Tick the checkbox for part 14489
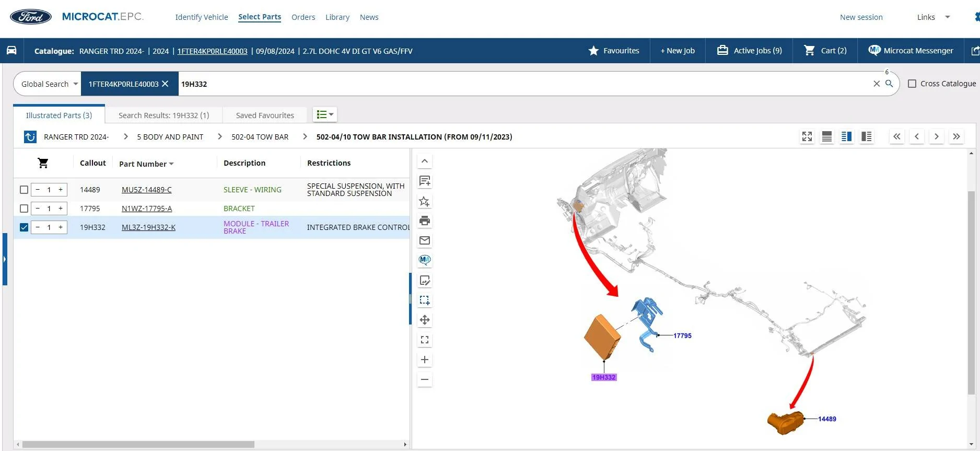Image resolution: width=980 pixels, height=451 pixels. 24,190
